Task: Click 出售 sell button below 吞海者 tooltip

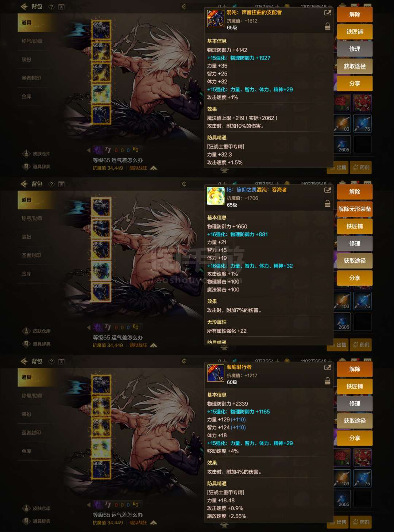Action: (338, 345)
